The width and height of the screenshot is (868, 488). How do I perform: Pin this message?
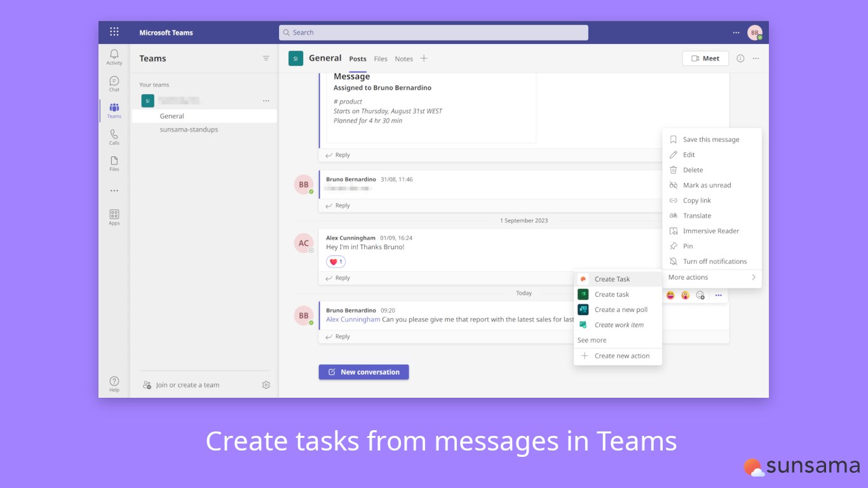click(712, 246)
